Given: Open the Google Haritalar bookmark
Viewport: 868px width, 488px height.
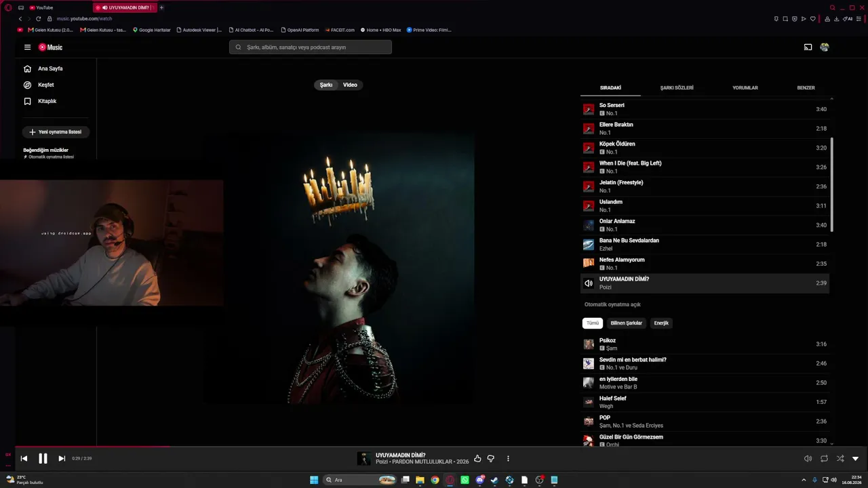Looking at the screenshot, I should click(x=152, y=30).
